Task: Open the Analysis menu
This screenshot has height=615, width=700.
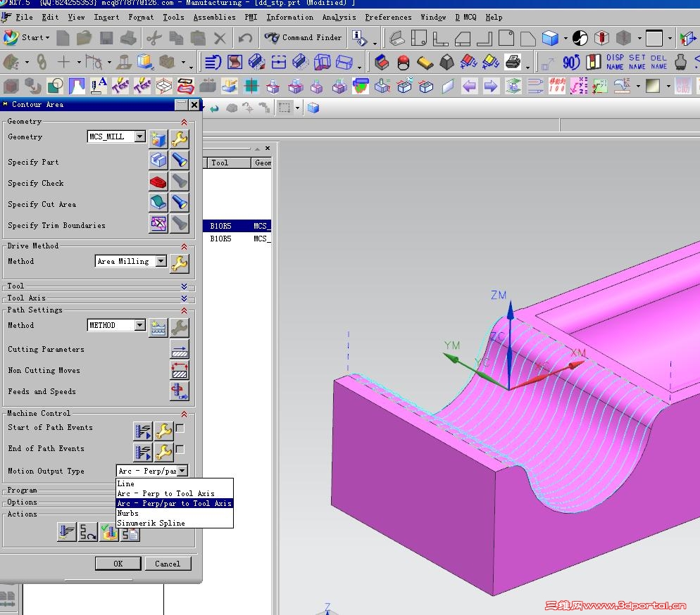Action: pyautogui.click(x=339, y=17)
